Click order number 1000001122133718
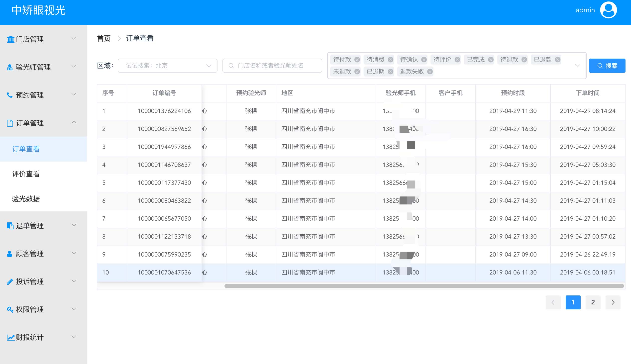This screenshot has height=364, width=631. [x=164, y=237]
